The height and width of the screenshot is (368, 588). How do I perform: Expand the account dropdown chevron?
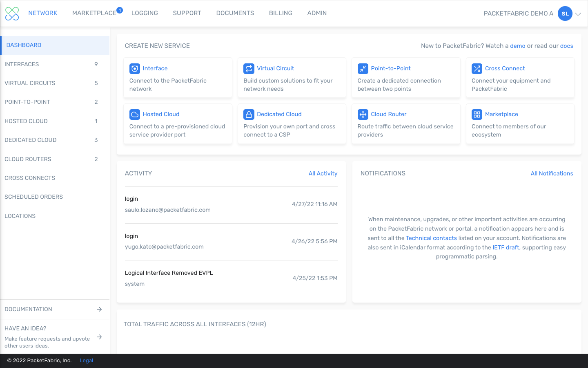[x=578, y=14]
